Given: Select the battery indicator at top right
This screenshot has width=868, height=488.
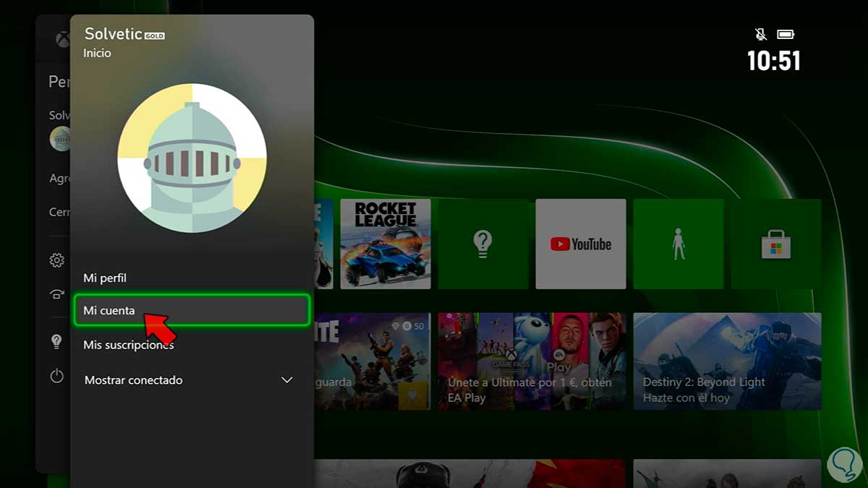Looking at the screenshot, I should 786,33.
